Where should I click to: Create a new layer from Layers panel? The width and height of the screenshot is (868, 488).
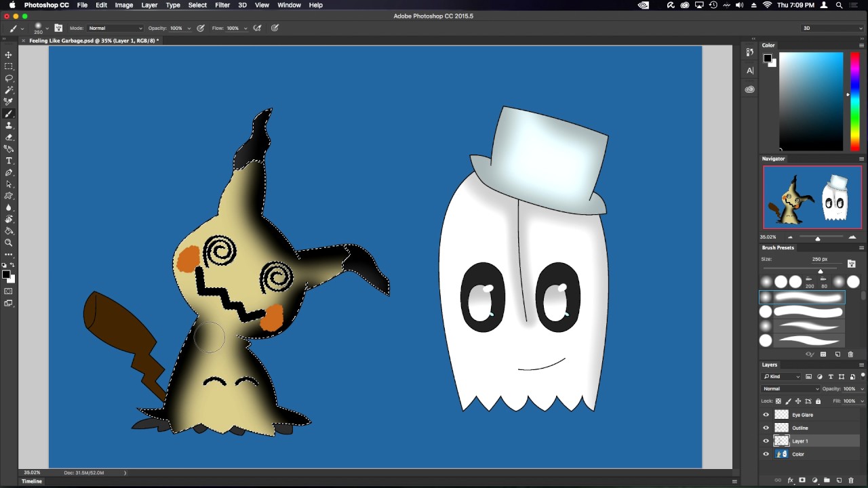coord(839,480)
